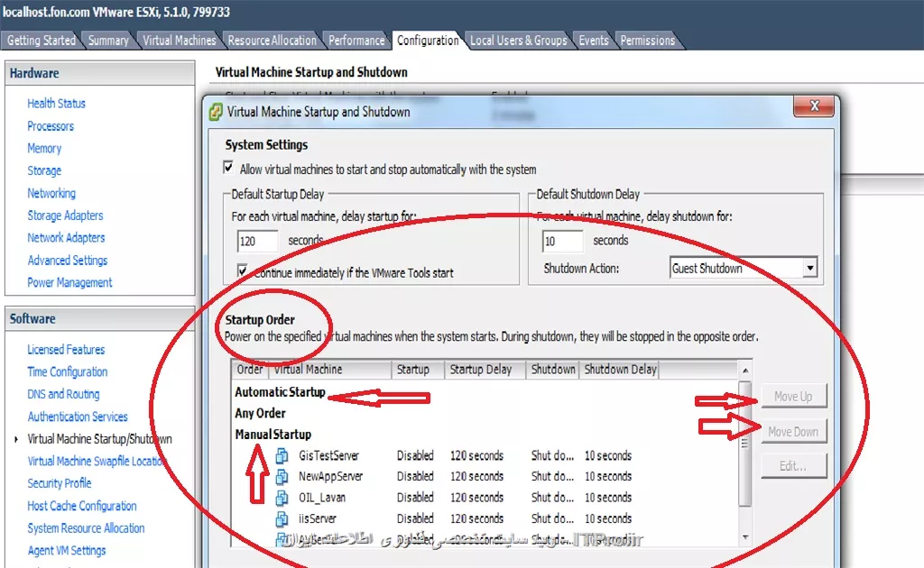Screen dimensions: 924x568
Task: Switch to the Getting Started tab
Action: click(x=42, y=41)
